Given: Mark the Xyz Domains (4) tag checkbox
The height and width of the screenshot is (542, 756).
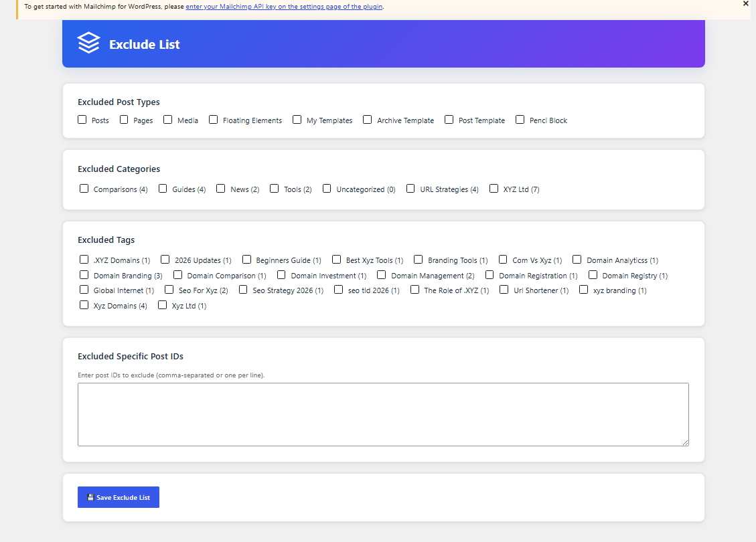Looking at the screenshot, I should tap(84, 305).
